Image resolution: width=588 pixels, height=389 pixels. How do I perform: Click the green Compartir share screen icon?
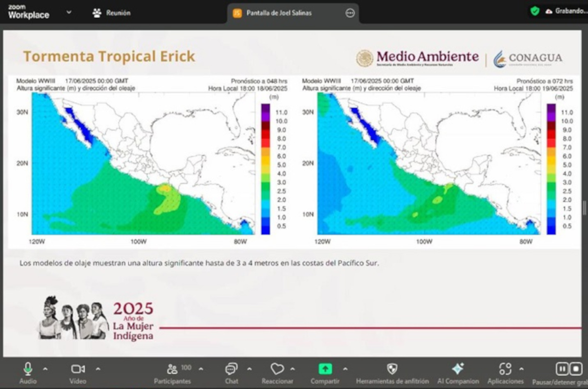(x=325, y=369)
